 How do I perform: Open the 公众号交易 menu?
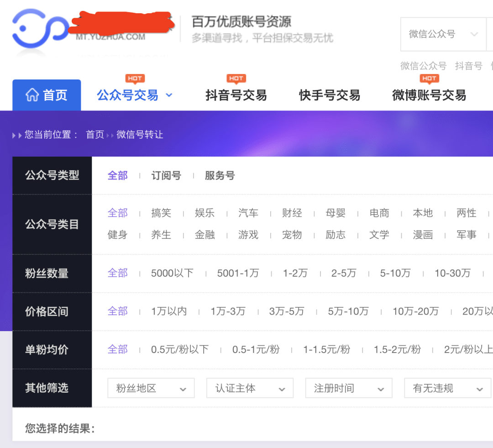coord(127,95)
